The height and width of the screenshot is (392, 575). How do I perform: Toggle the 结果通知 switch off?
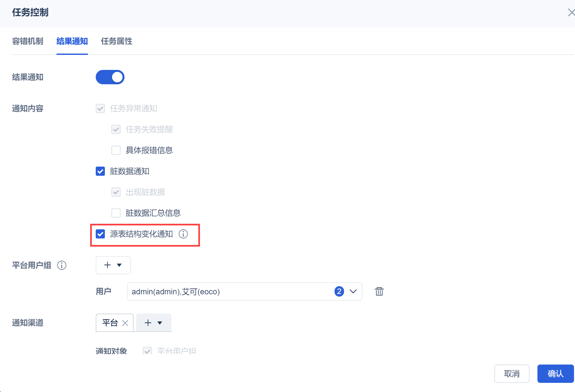click(110, 77)
